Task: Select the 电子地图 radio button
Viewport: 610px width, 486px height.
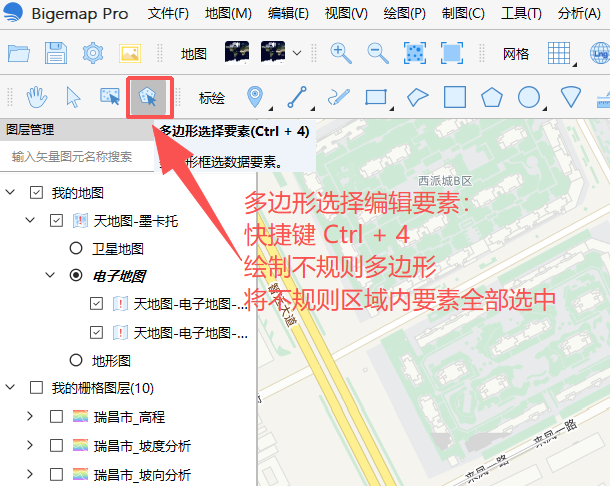Action: pyautogui.click(x=76, y=275)
